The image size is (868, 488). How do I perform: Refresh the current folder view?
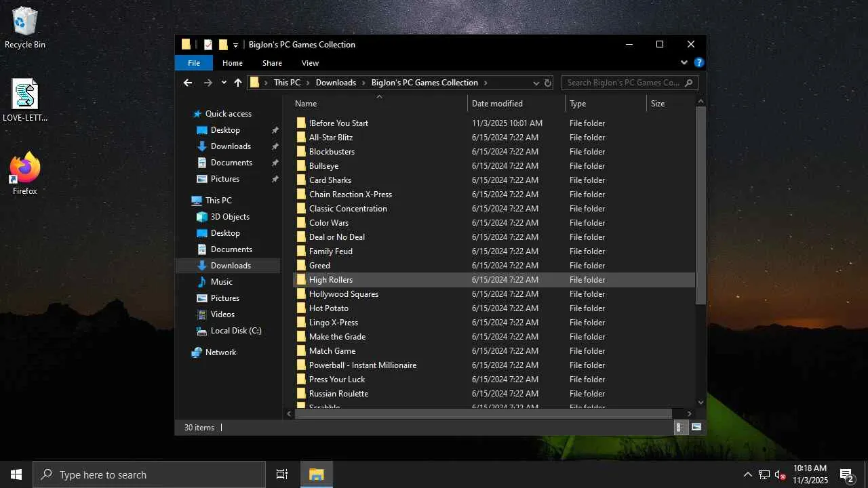pos(548,83)
